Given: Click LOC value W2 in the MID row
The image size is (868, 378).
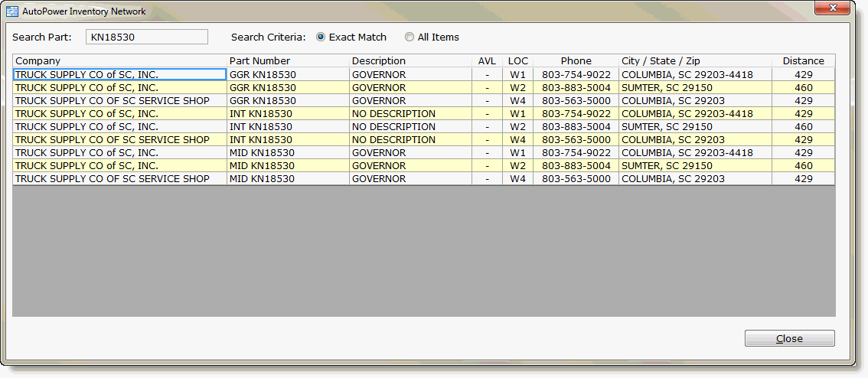Looking at the screenshot, I should point(517,165).
